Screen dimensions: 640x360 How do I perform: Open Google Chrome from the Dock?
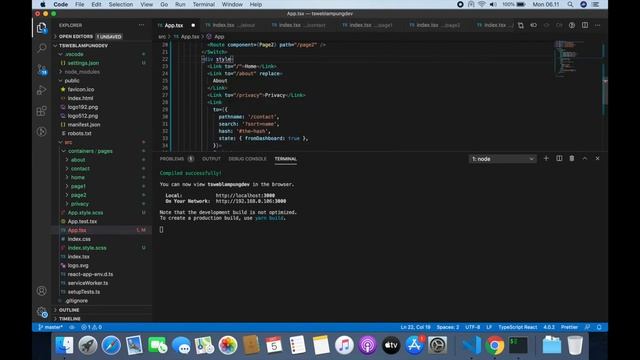click(x=495, y=345)
